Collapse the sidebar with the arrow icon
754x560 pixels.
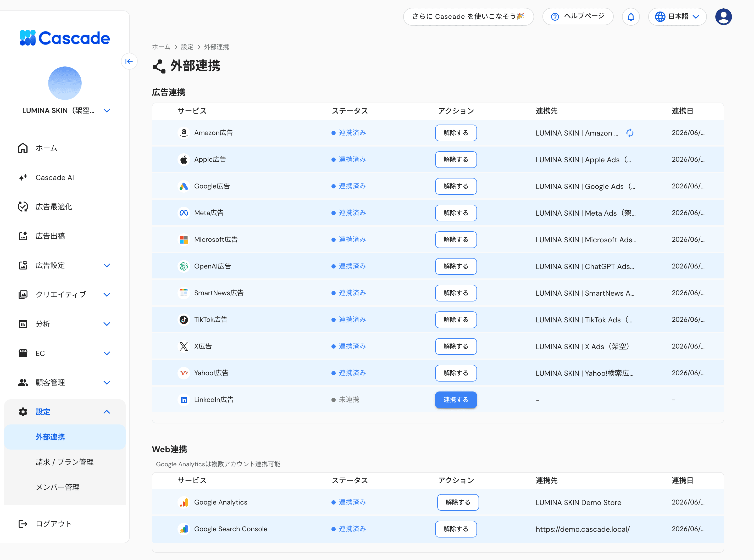point(129,61)
